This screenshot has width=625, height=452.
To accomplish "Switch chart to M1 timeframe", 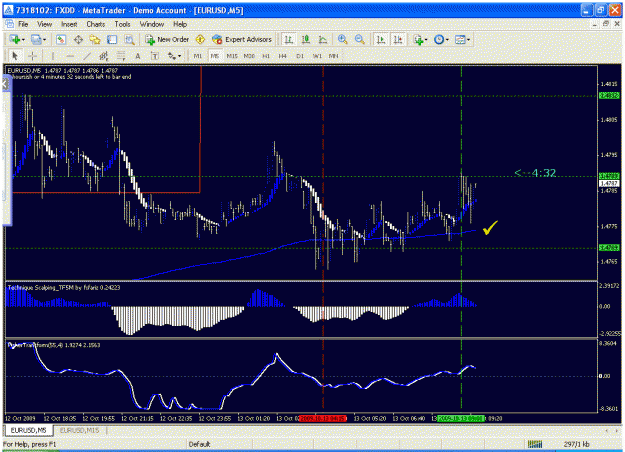I will coord(198,56).
